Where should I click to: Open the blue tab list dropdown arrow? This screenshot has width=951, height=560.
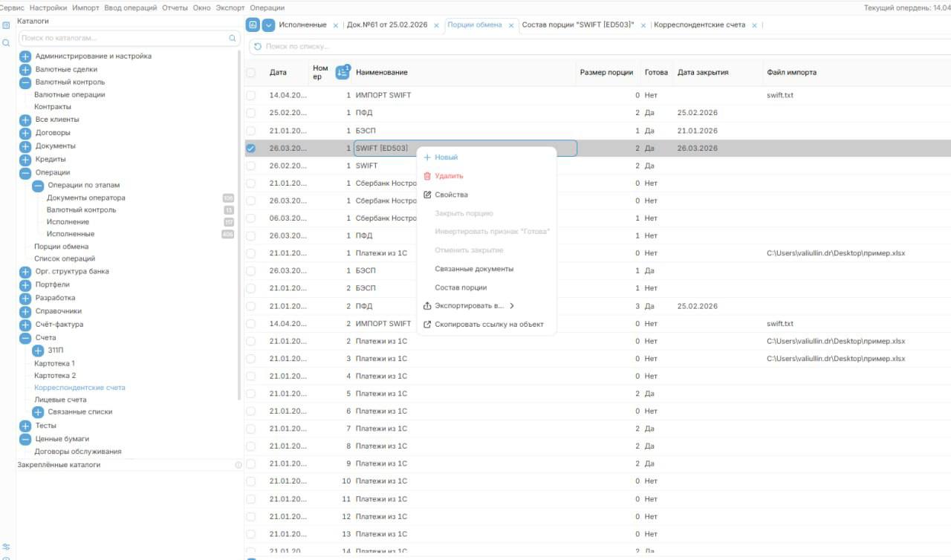pos(269,25)
